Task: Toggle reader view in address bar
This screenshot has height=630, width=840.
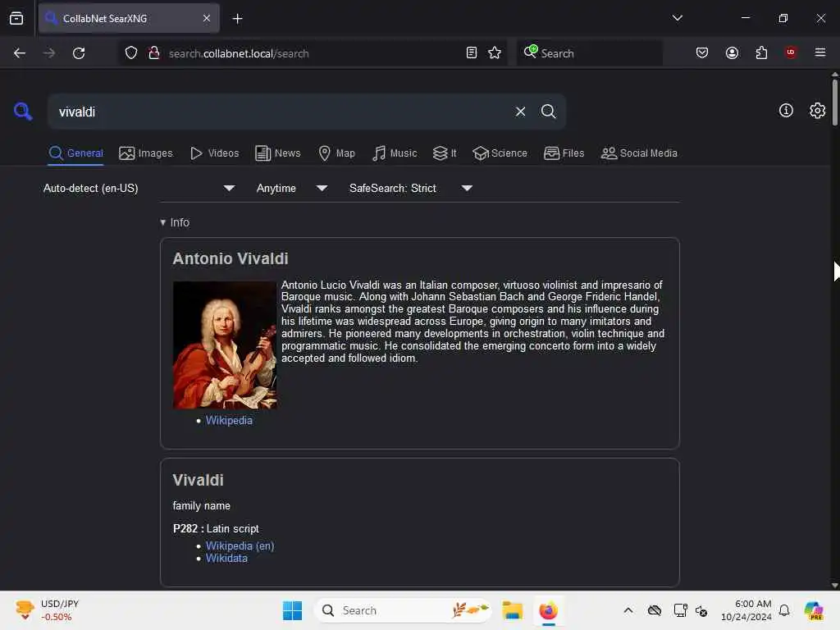Action: pos(471,53)
